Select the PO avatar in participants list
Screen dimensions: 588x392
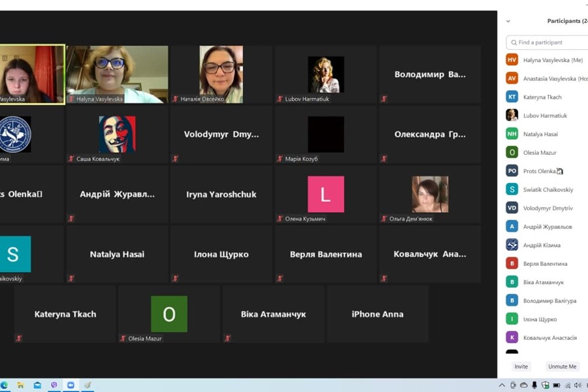(512, 171)
